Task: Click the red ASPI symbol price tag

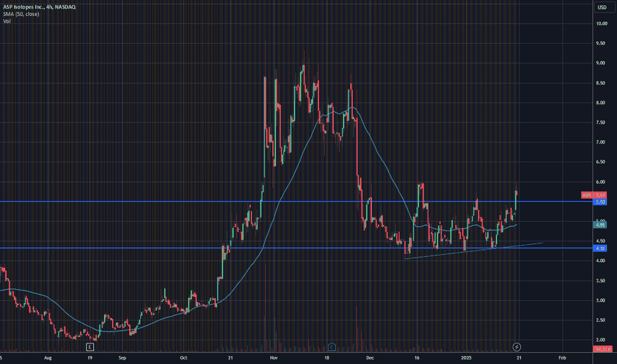Action: point(587,195)
